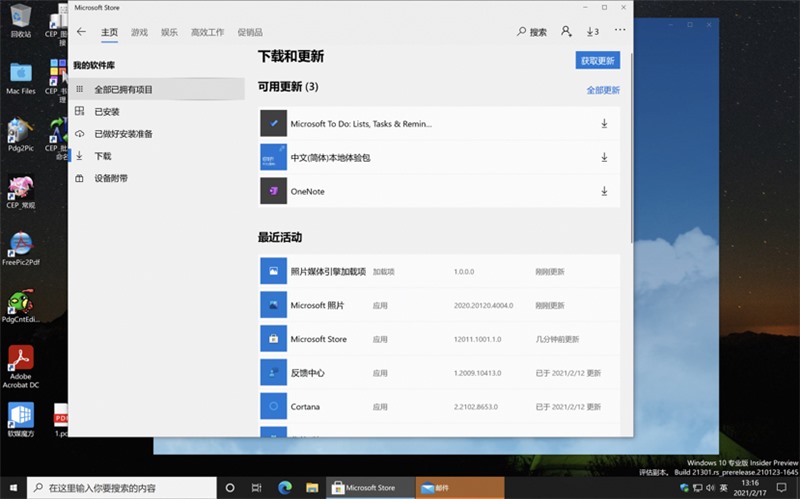Image resolution: width=800 pixels, height=499 pixels.
Task: Open the Adobe Acrobat DC desktop icon
Action: point(20,366)
